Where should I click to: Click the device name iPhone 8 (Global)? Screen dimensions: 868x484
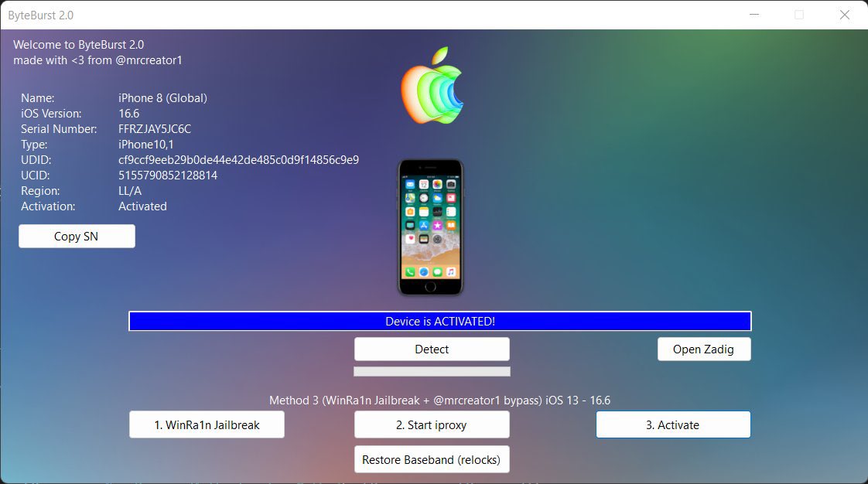tap(162, 98)
